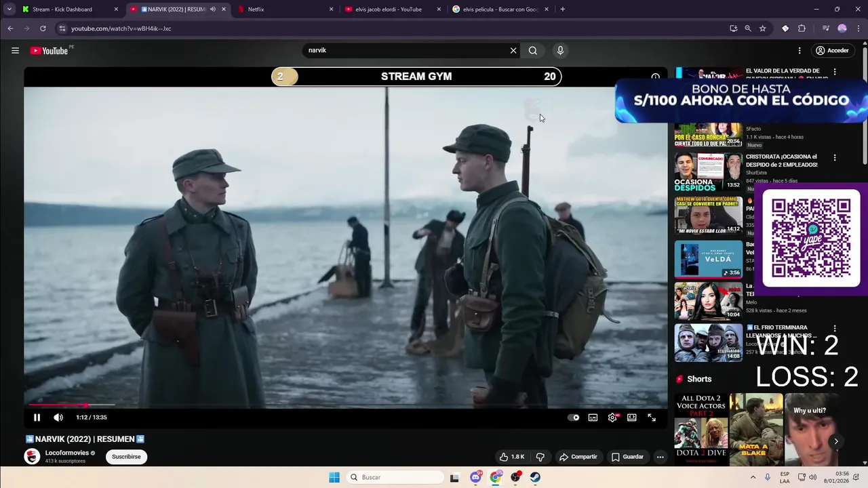Go back in browser history
Viewport: 868px width, 488px height.
click(10, 28)
